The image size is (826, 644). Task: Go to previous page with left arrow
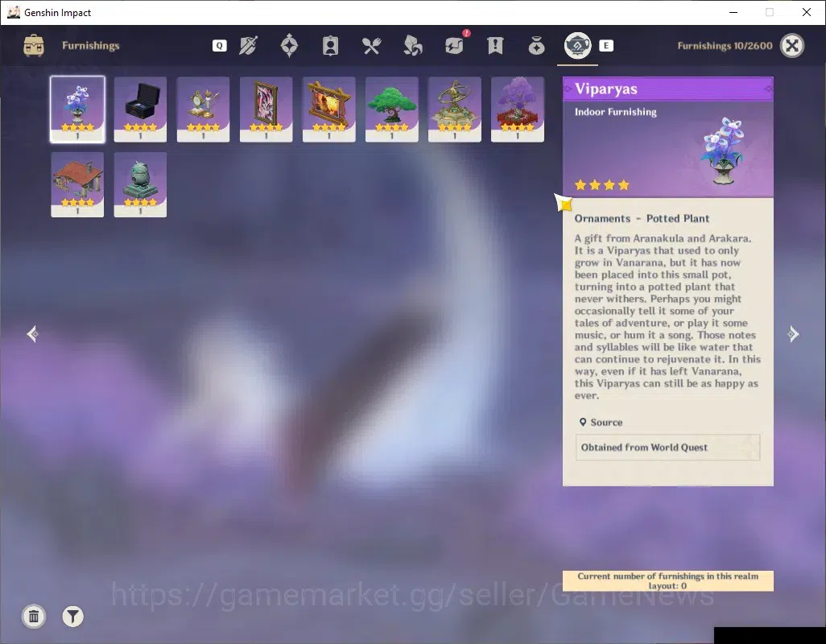coord(32,334)
